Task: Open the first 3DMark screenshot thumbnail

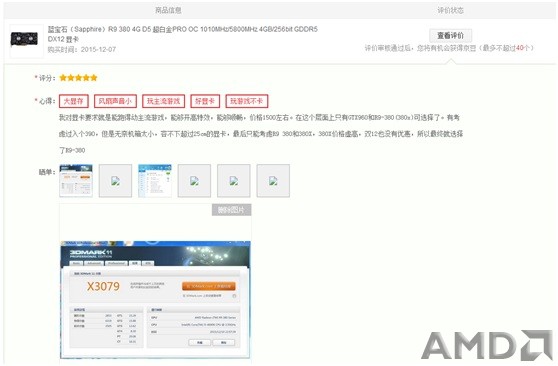Action: tap(76, 181)
